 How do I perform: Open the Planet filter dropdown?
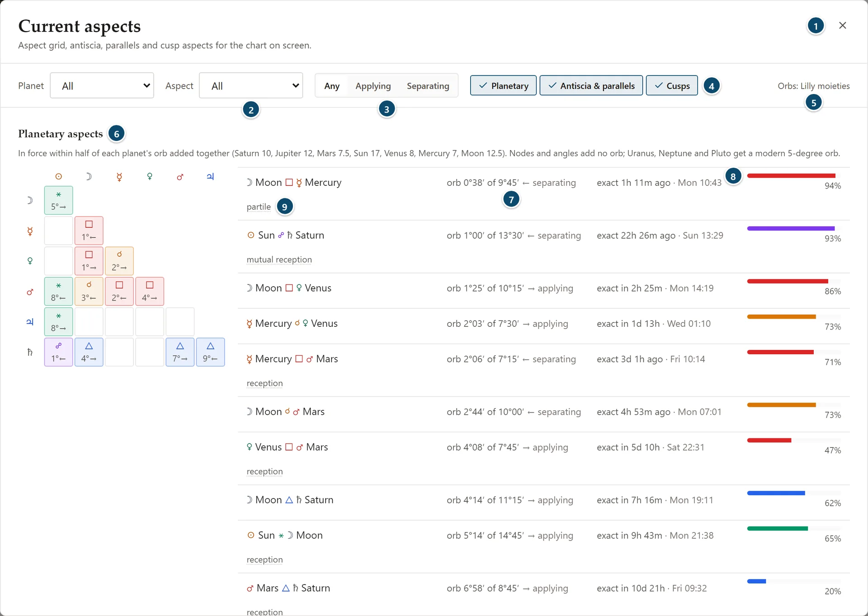pyautogui.click(x=102, y=85)
